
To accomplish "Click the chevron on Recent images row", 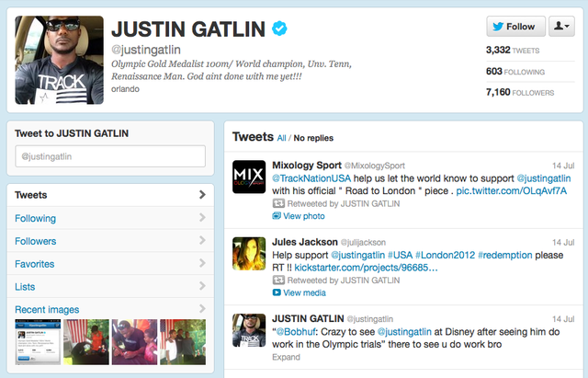I will coord(202,308).
